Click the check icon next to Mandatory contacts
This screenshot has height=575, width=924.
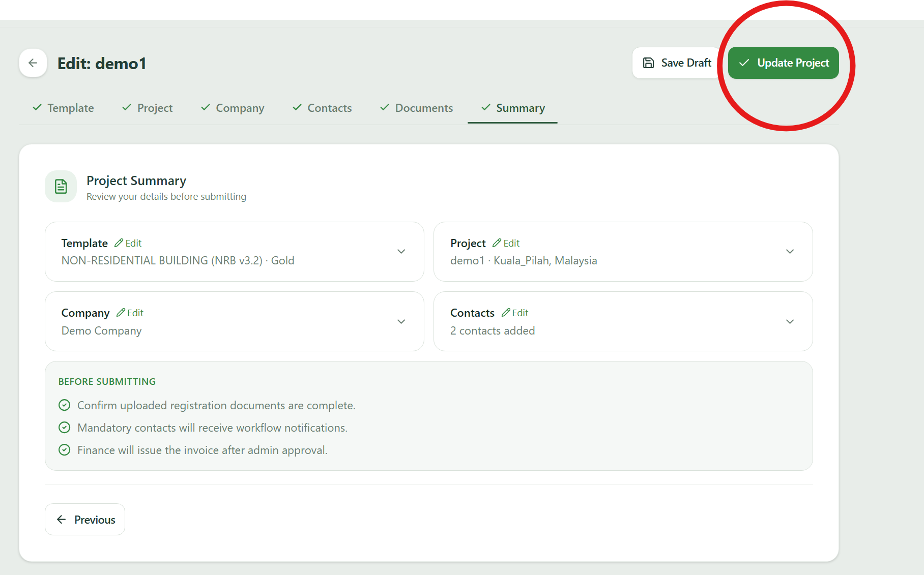65,428
